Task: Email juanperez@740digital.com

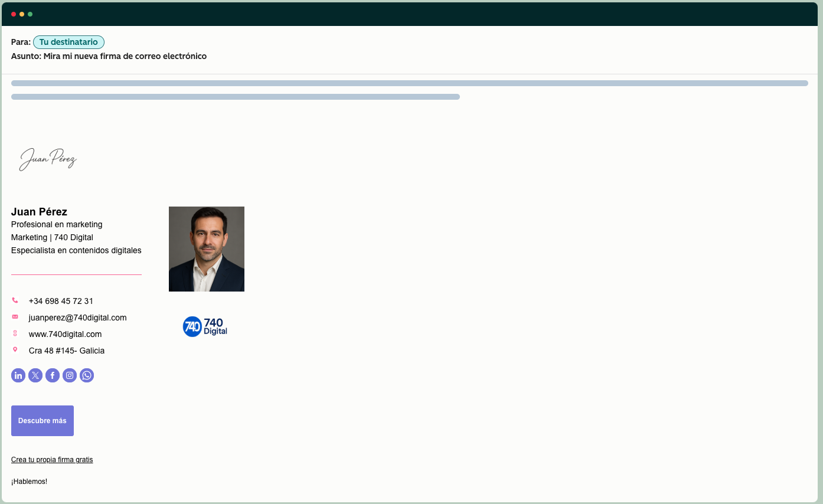Action: pyautogui.click(x=77, y=318)
